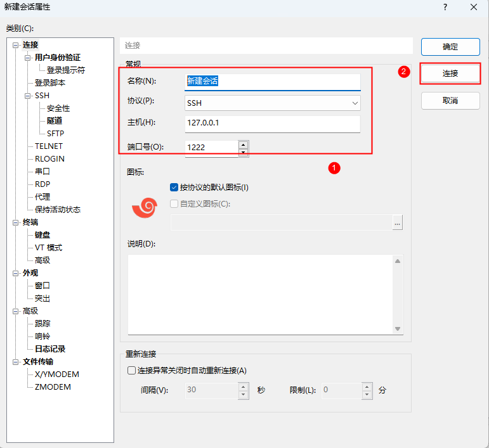Viewport: 489px width, 448px height.
Task: Select 外观 in category tree
Action: tap(30, 273)
